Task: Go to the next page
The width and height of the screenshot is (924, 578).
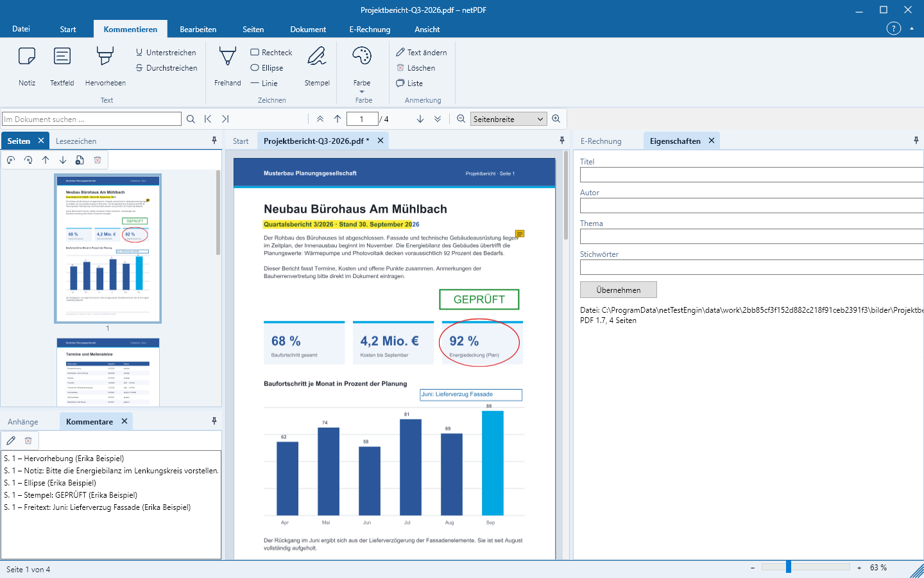Action: 420,119
